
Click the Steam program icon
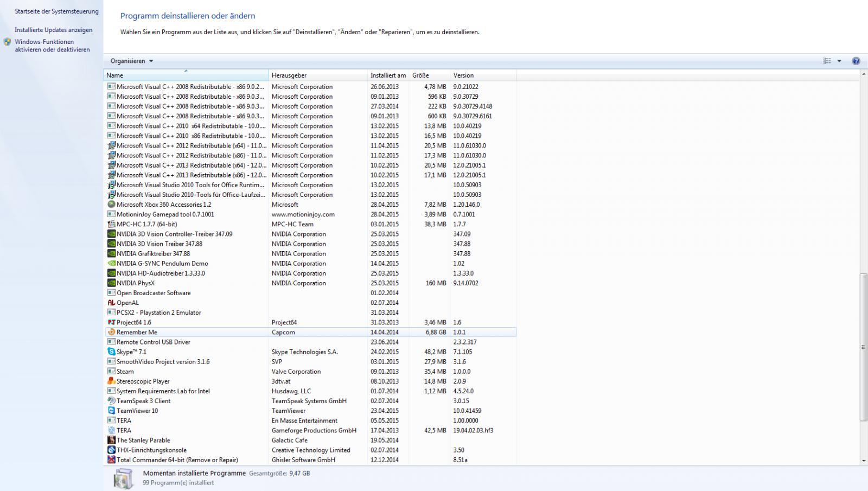pos(111,372)
